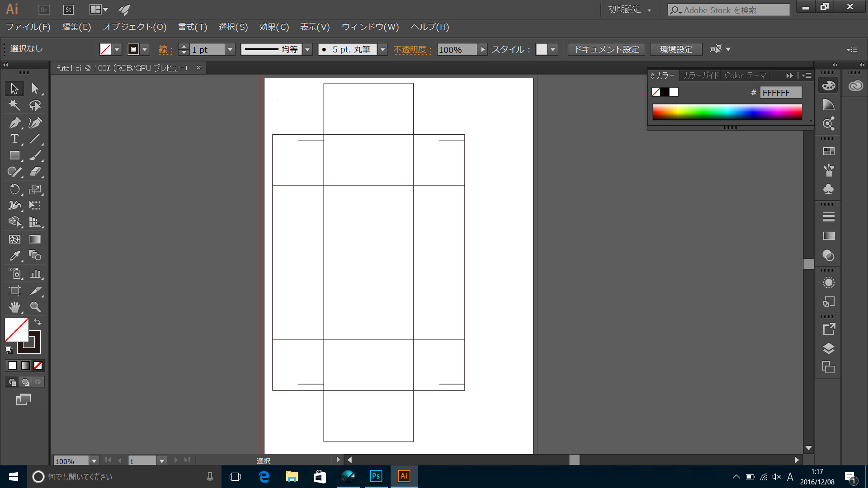
Task: Open brush definition 5 pt. 丸筆 dropdown
Action: 382,50
